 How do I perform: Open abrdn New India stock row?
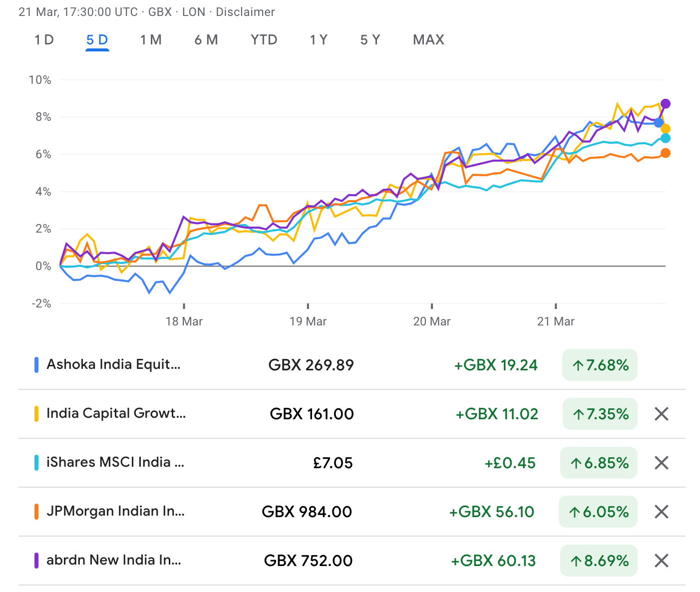coord(351,561)
